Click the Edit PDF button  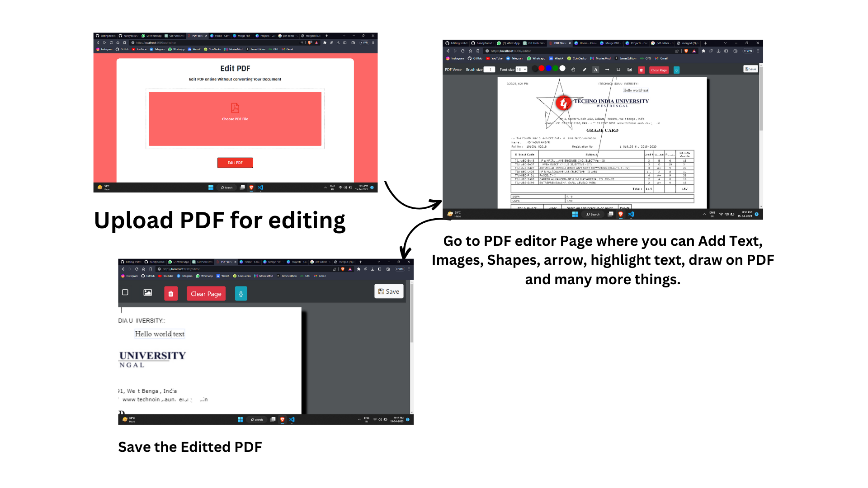pyautogui.click(x=236, y=163)
